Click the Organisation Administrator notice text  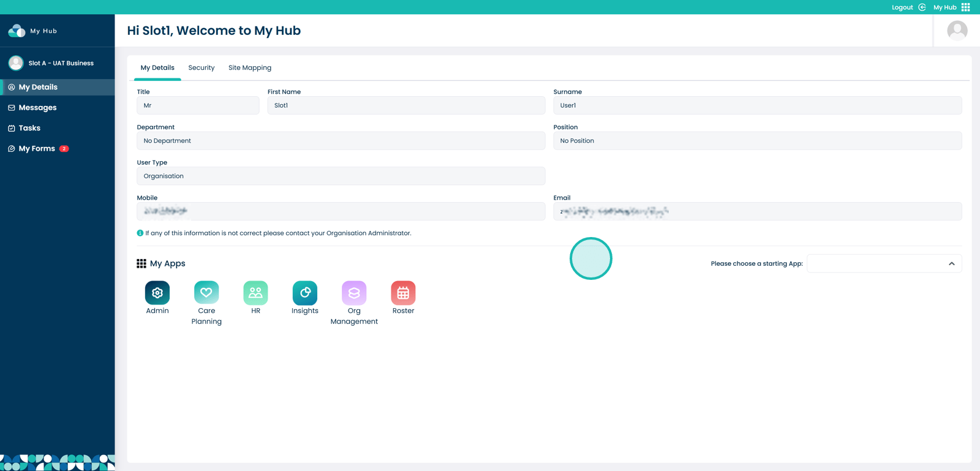(278, 233)
